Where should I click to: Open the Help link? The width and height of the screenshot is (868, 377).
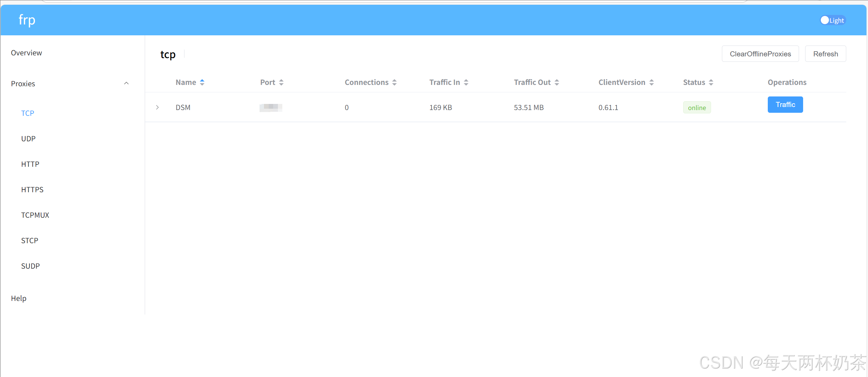coord(19,298)
